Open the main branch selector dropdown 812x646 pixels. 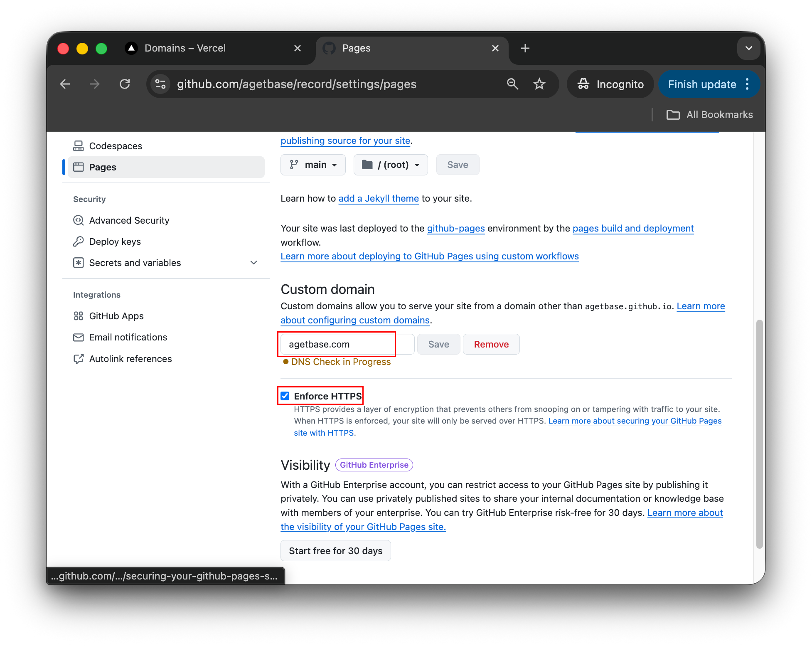click(x=313, y=165)
